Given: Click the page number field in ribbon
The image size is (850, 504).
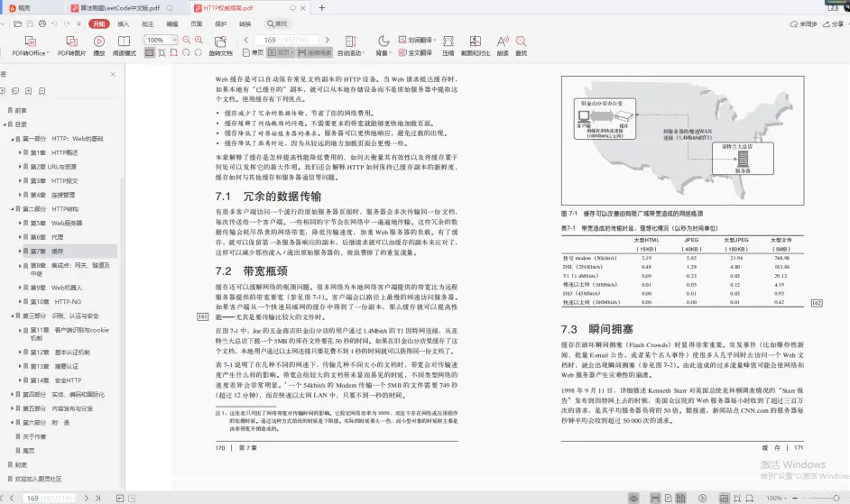Looking at the screenshot, I should tap(286, 40).
